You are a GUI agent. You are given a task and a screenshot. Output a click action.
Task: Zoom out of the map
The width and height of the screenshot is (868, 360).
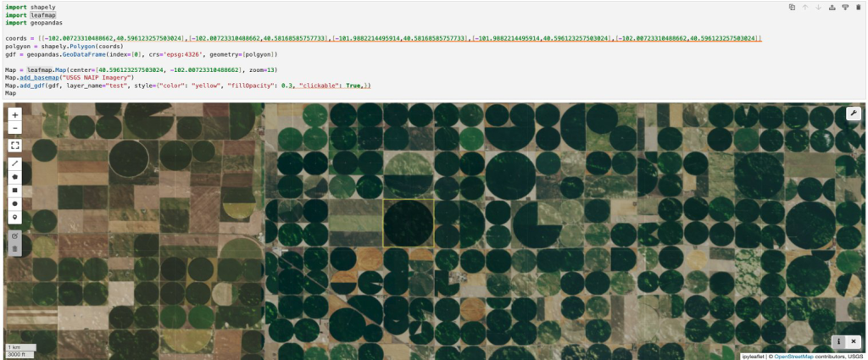[14, 128]
